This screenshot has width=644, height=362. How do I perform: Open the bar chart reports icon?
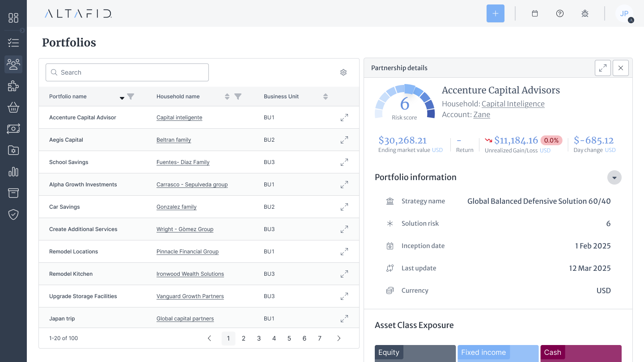tap(13, 172)
